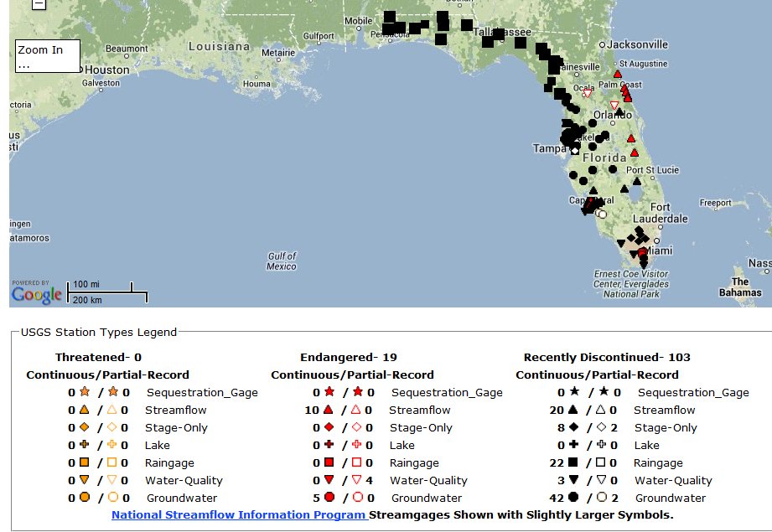Click the Recently Discontinued continuous Raingage black square
This screenshot has height=532, width=772.
coord(573,462)
